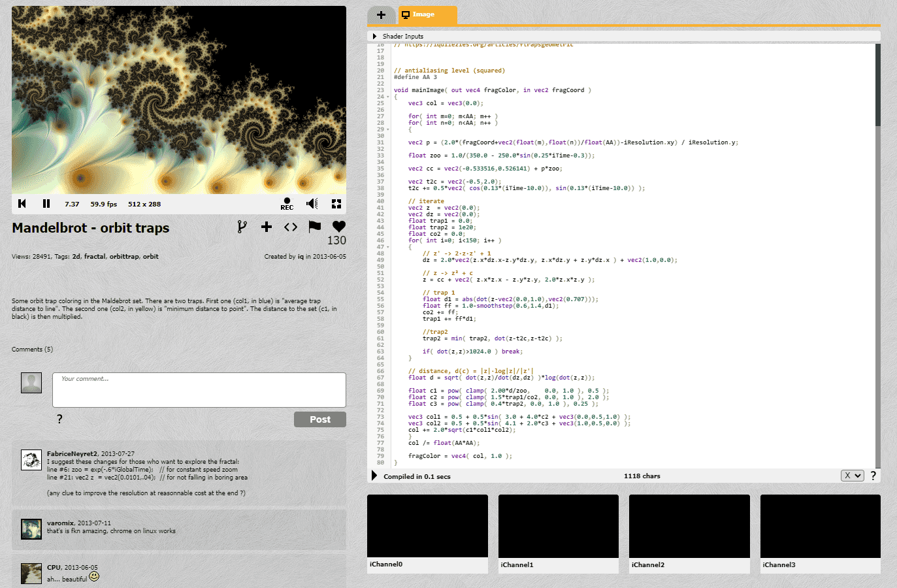Rewind shader playback to the beginning
Viewport: 897px width, 588px height.
click(x=22, y=203)
